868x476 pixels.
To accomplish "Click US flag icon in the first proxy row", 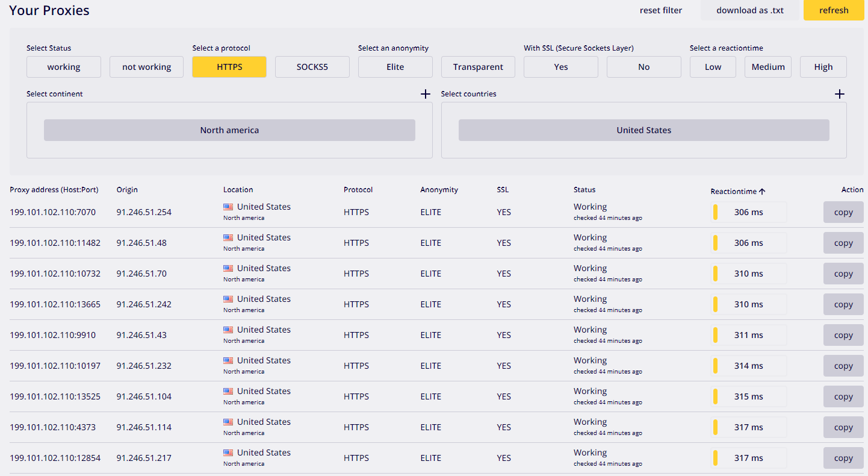I will pyautogui.click(x=228, y=207).
